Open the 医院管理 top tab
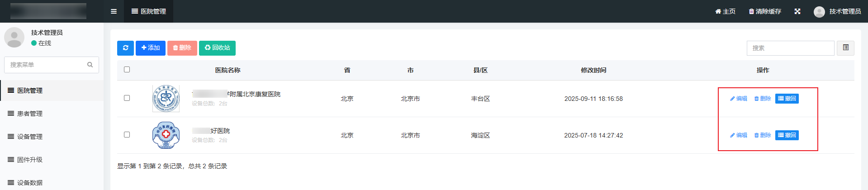The height and width of the screenshot is (190, 868). [149, 11]
